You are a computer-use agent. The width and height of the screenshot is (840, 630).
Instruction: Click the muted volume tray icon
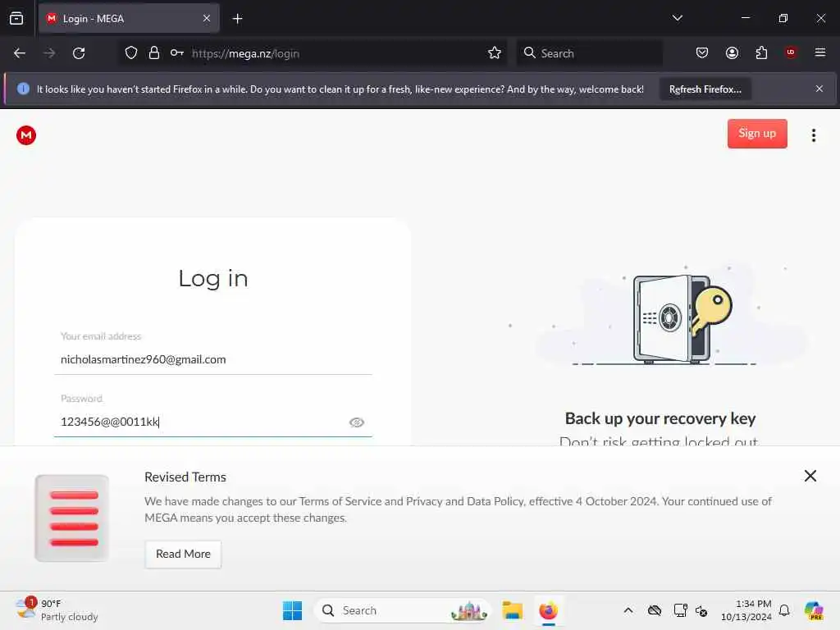pos(701,610)
